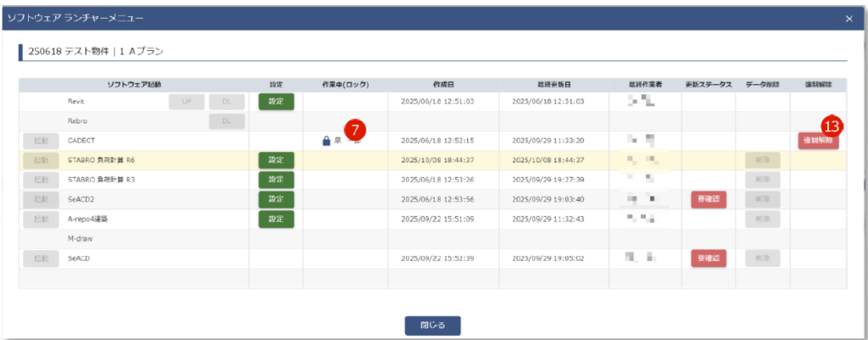Close the launcher dialog with the X icon
Screen dimensions: 868x340
click(x=849, y=18)
